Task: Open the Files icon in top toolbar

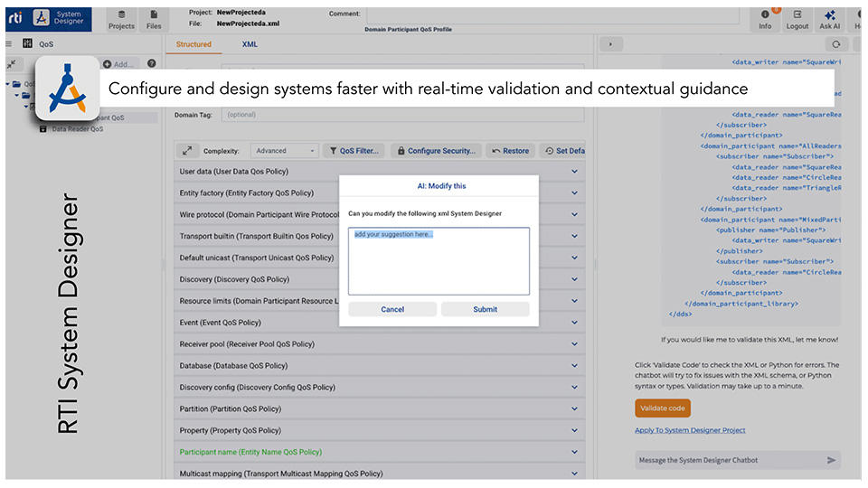Action: tap(155, 18)
